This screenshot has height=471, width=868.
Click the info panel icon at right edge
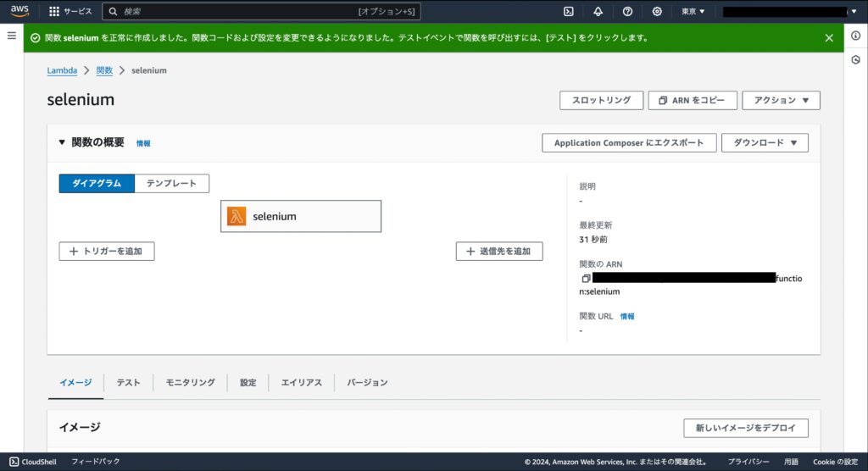click(x=856, y=36)
